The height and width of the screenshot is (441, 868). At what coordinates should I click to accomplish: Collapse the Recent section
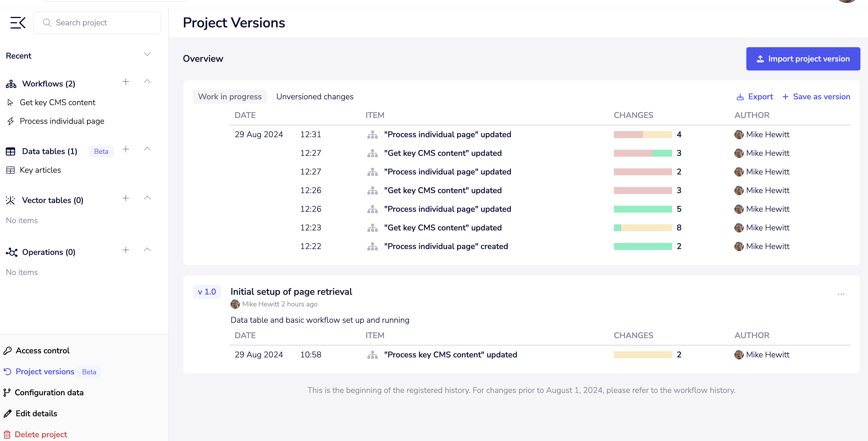coord(147,54)
